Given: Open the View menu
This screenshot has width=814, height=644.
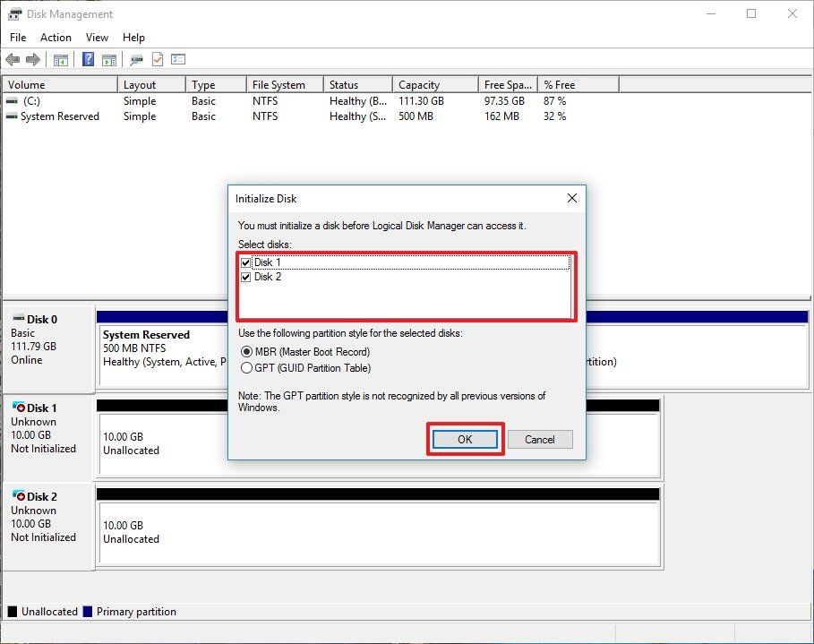Looking at the screenshot, I should point(97,38).
